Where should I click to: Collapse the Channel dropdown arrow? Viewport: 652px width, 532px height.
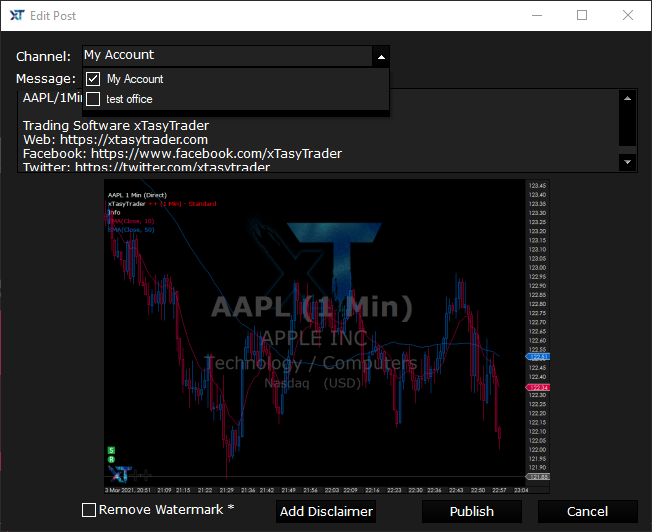coord(381,57)
